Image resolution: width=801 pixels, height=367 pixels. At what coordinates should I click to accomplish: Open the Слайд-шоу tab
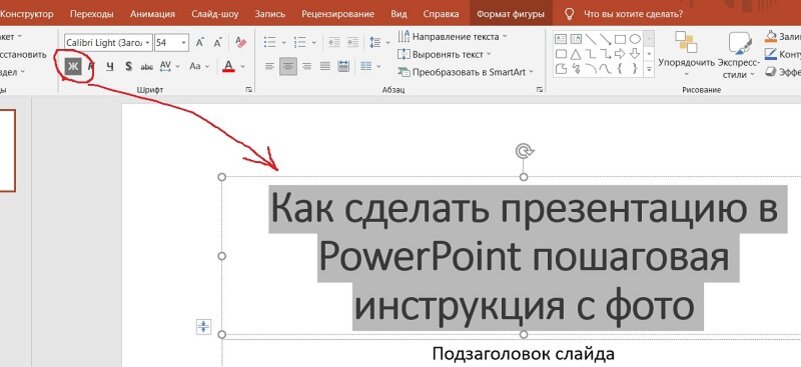point(215,14)
